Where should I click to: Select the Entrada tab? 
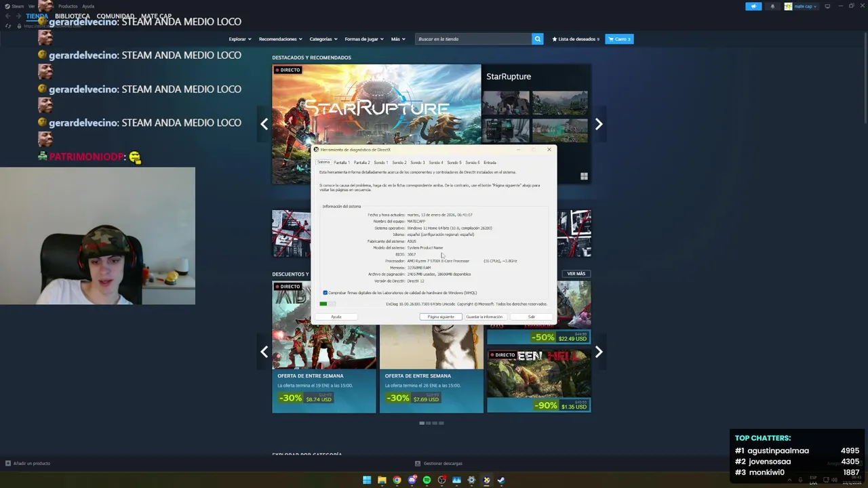point(490,163)
